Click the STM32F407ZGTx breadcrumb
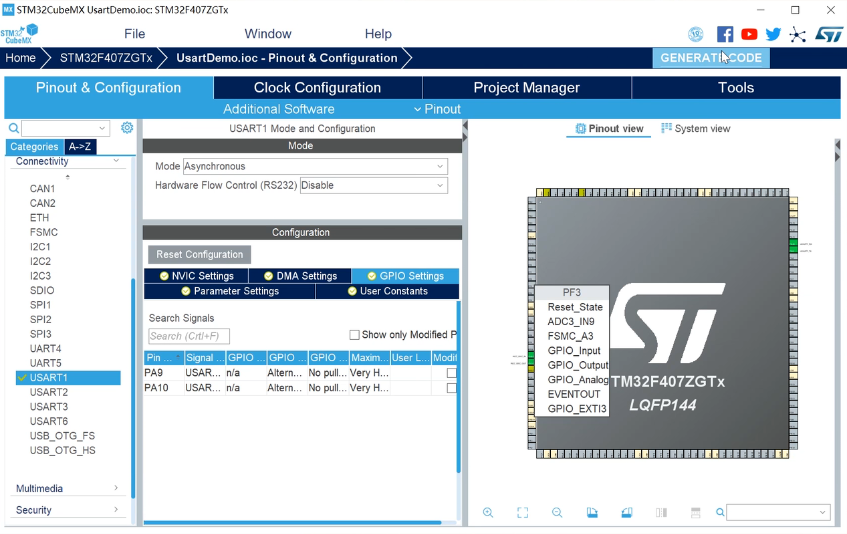The height and width of the screenshot is (534, 847). click(106, 58)
